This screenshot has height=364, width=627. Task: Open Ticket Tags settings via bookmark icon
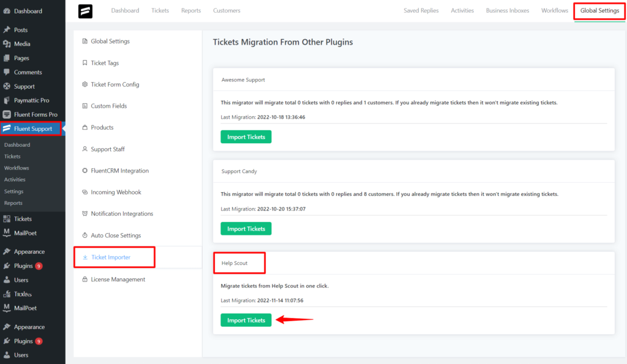click(104, 62)
